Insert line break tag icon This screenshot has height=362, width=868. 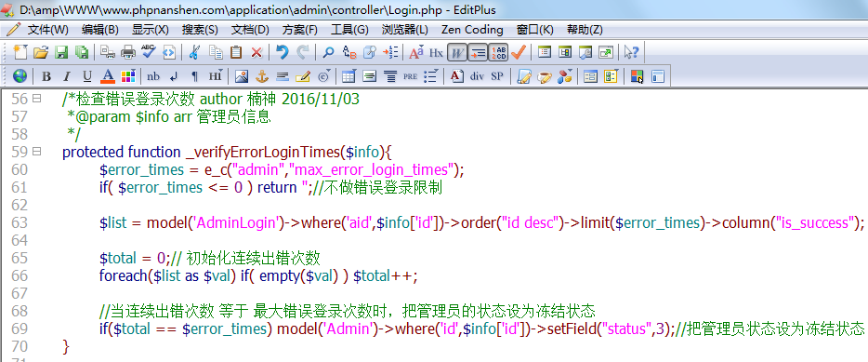pos(174,76)
